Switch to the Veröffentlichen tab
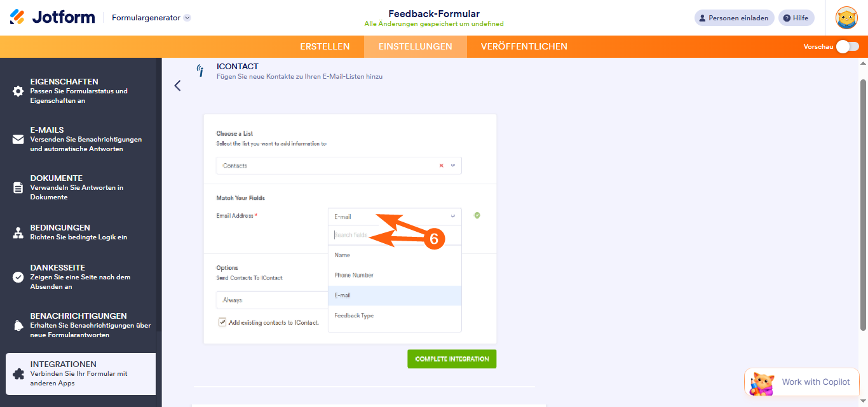868x407 pixels. pos(524,46)
